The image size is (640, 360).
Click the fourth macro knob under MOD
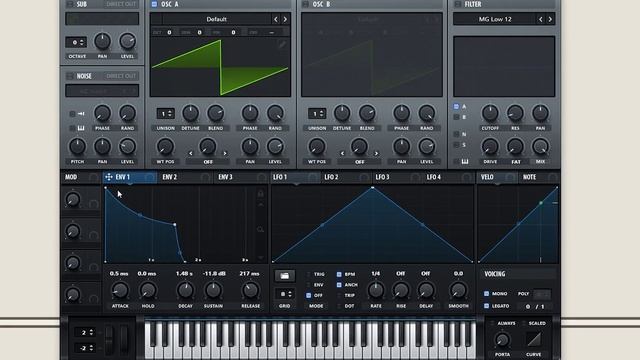point(73,294)
